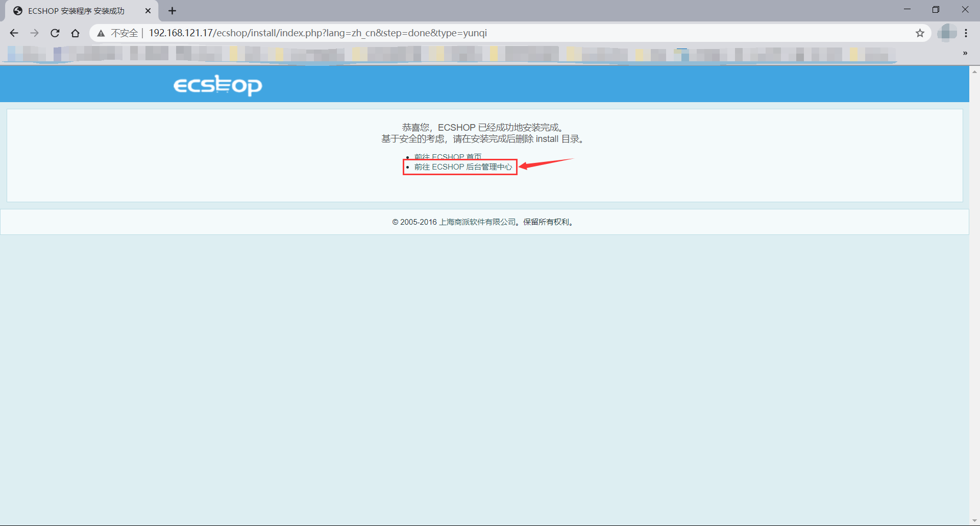Viewport: 980px width, 526px height.
Task: Close the ECSHOP 安装程序 tab
Action: click(148, 11)
